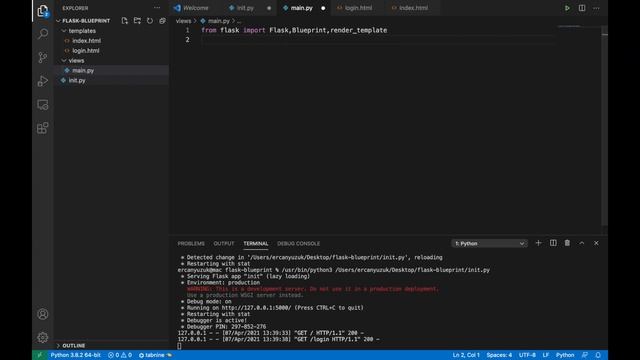Viewport: 640px width, 360px height.
Task: Collapse all folders in explorer
Action: coord(162,21)
